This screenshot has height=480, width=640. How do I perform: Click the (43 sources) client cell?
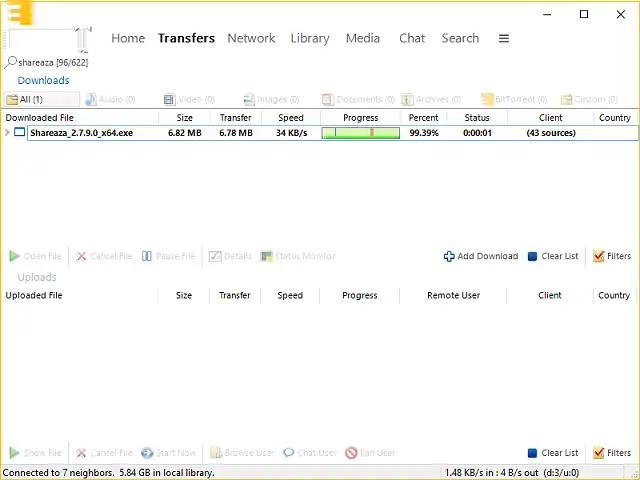point(551,133)
